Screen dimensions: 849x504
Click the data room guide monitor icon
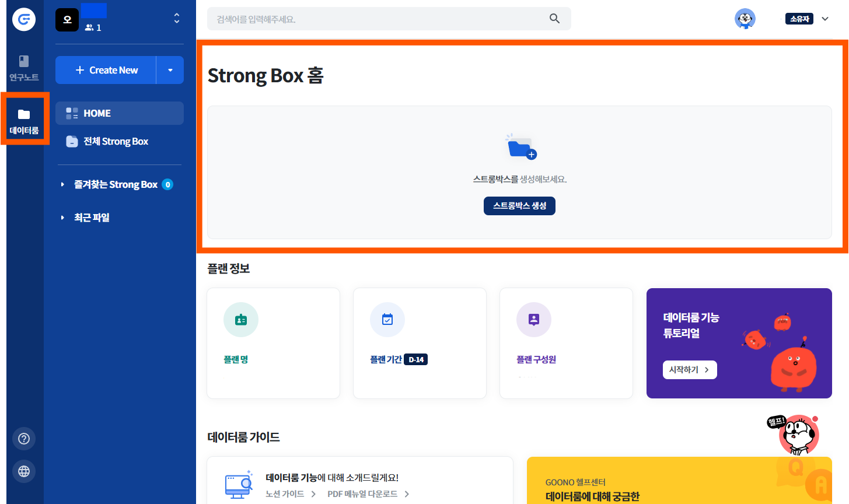tap(238, 485)
